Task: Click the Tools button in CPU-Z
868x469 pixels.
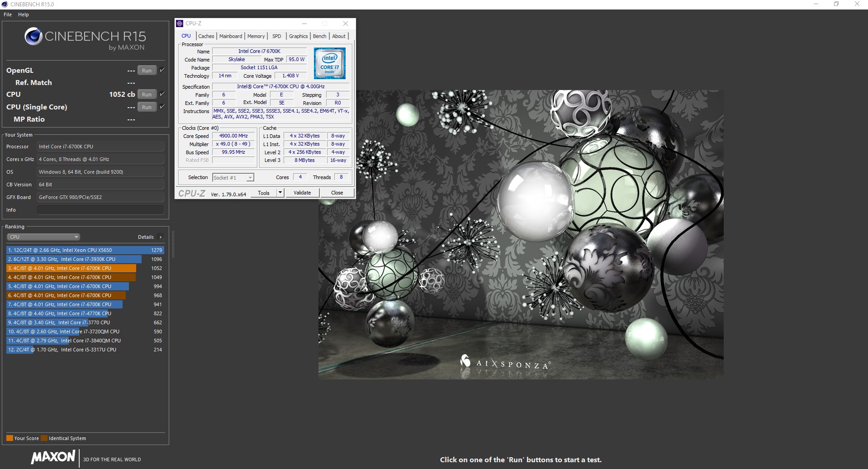Action: point(264,193)
